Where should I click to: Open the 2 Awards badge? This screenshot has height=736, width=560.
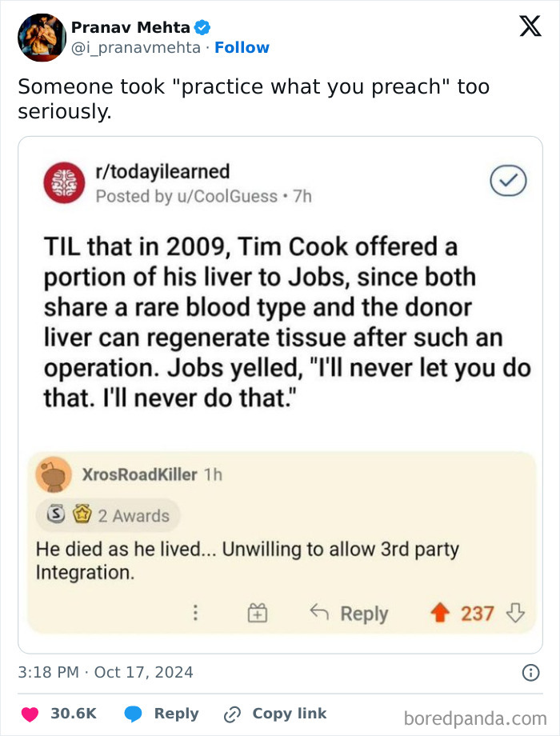[x=108, y=516]
